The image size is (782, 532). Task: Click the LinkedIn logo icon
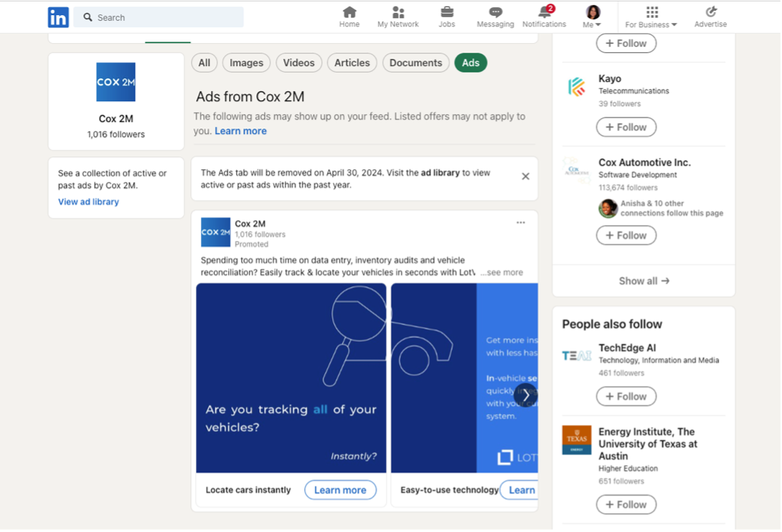58,17
